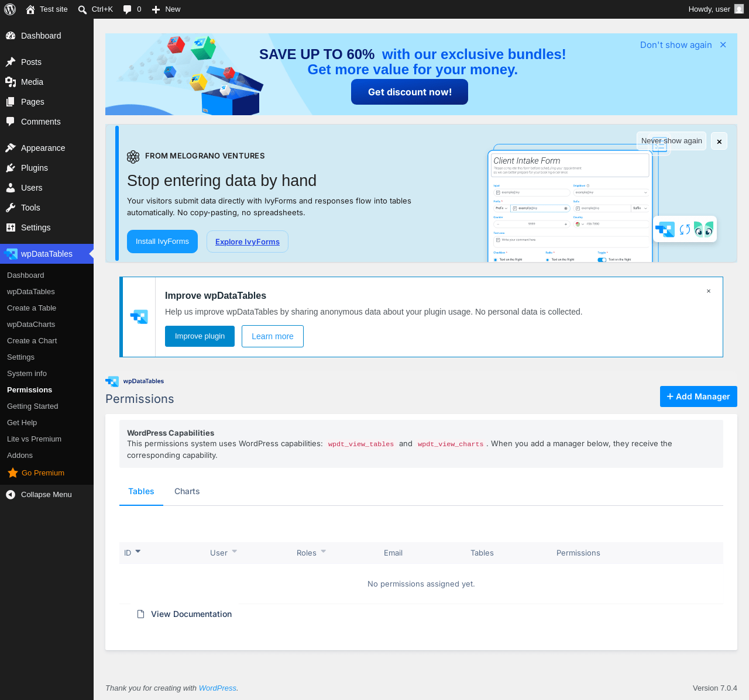The width and height of the screenshot is (749, 700).
Task: Click the Permissions column header
Action: pos(578,553)
